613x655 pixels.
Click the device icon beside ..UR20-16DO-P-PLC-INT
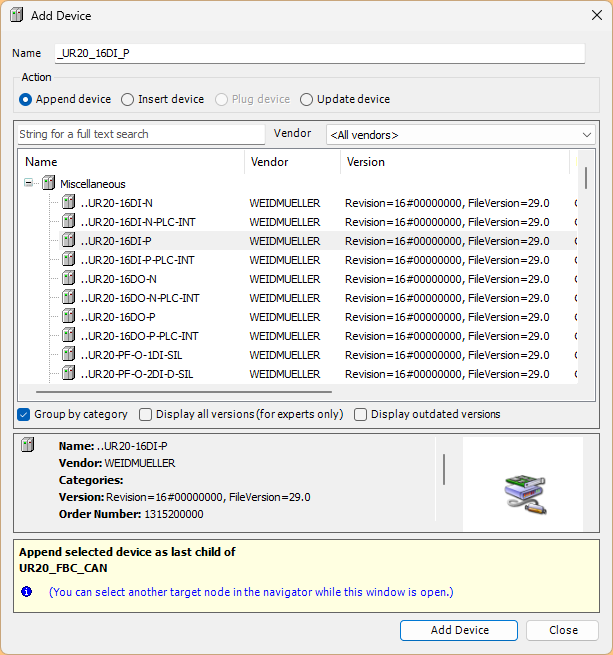[x=69, y=335]
